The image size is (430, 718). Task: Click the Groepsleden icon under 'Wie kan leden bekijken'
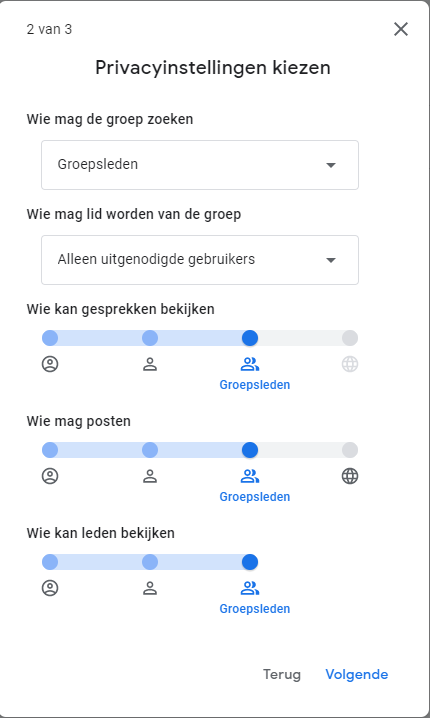click(x=250, y=588)
